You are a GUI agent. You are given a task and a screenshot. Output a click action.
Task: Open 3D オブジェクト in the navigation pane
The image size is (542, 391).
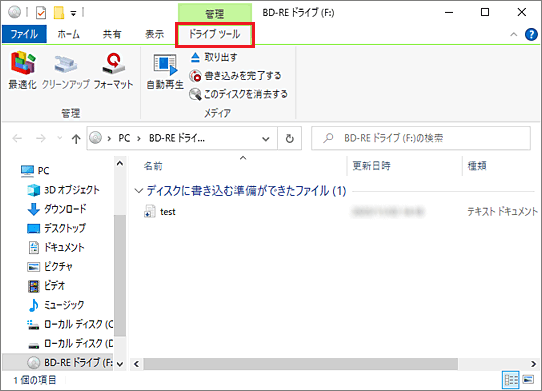(x=63, y=190)
